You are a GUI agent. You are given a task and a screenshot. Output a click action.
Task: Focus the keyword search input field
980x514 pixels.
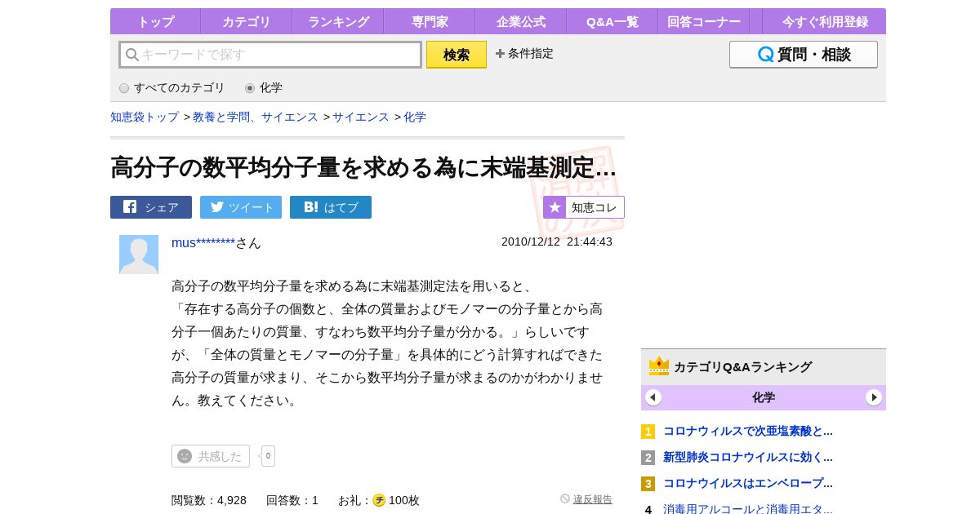[x=270, y=55]
